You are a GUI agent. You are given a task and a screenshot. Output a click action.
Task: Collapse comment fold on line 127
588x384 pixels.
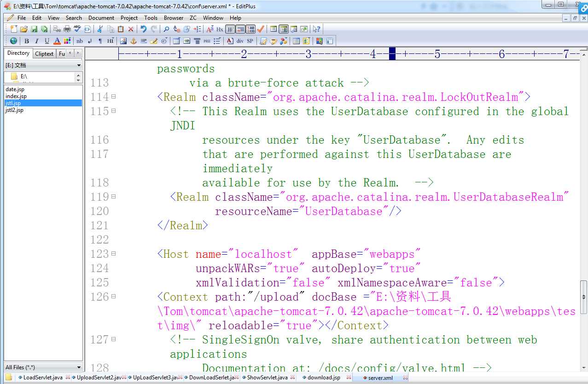coord(113,339)
